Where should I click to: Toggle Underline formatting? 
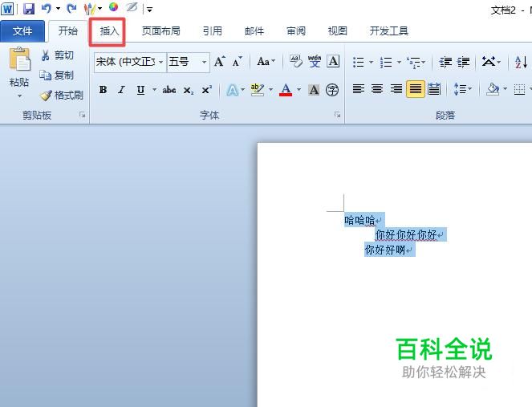(x=140, y=90)
